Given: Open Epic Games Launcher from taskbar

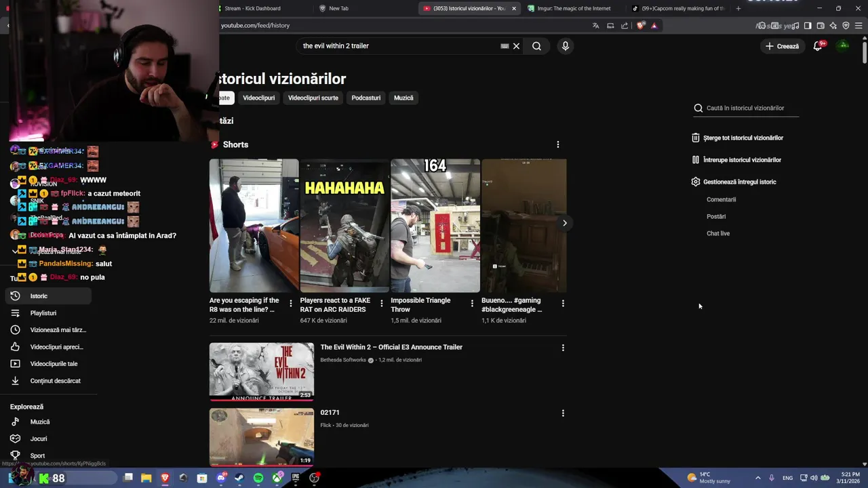Looking at the screenshot, I should tap(296, 478).
